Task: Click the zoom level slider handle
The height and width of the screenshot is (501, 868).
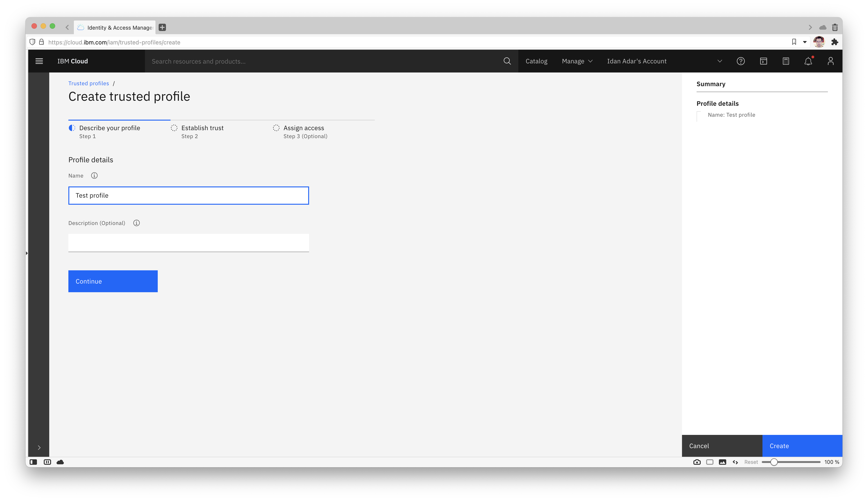Action: coord(774,462)
